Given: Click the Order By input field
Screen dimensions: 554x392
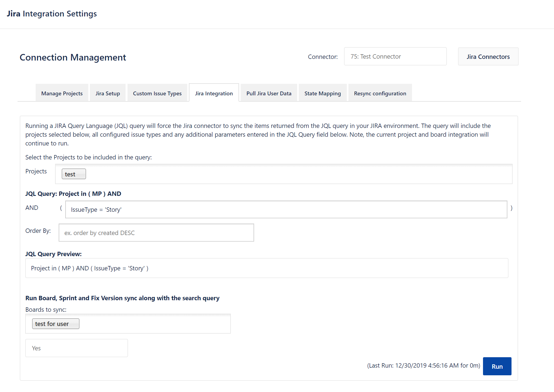Looking at the screenshot, I should point(156,233).
